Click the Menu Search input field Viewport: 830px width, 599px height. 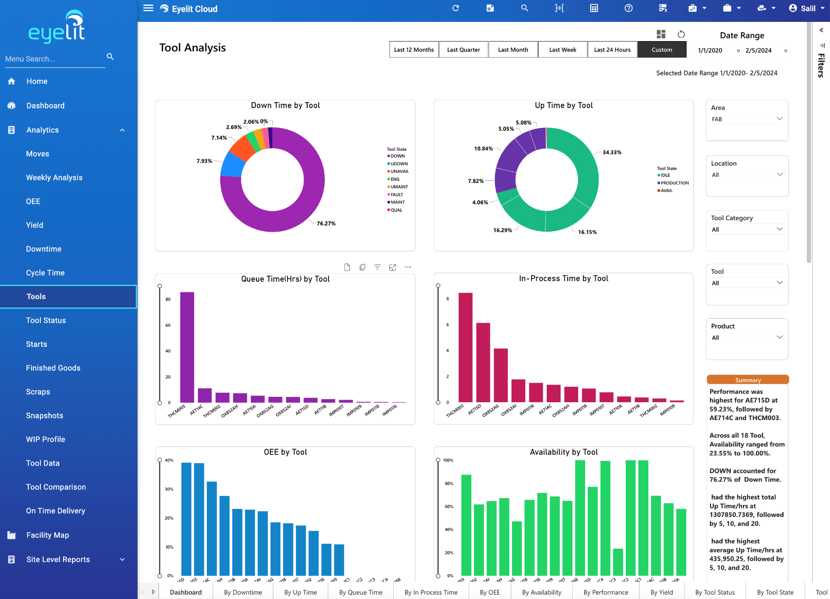point(55,59)
